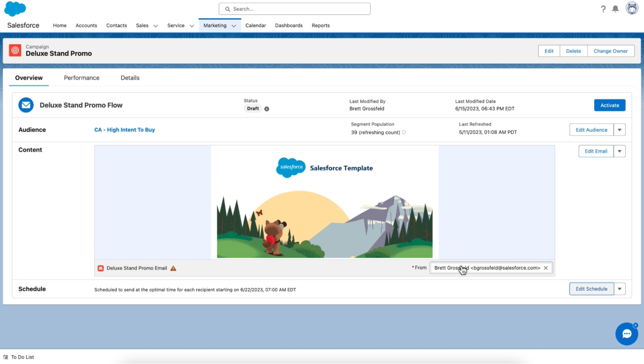Expand the Sales nav dropdown chevron
Screen dimensions: 644x364
(156, 26)
